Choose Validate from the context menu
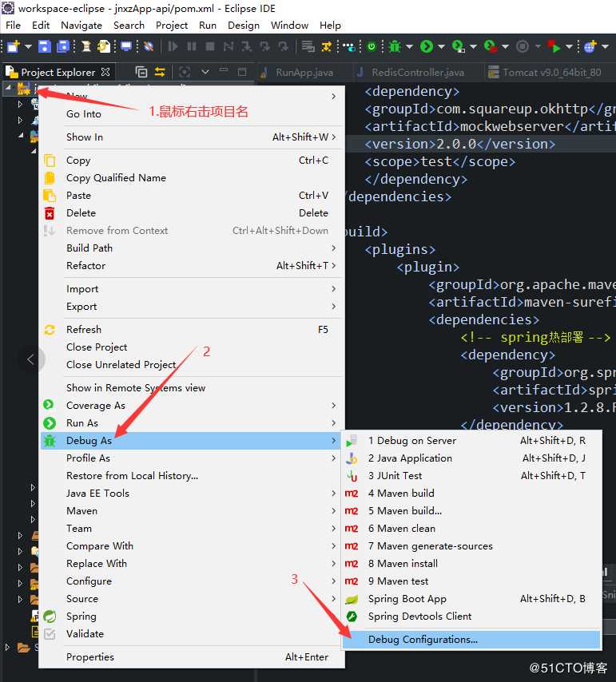The height and width of the screenshot is (682, 616). [x=192, y=634]
